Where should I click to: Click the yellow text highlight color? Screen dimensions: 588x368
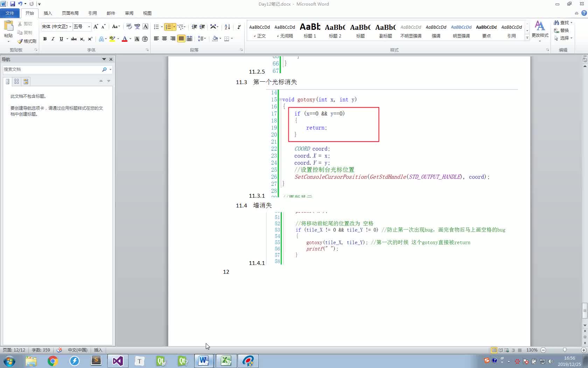click(112, 39)
